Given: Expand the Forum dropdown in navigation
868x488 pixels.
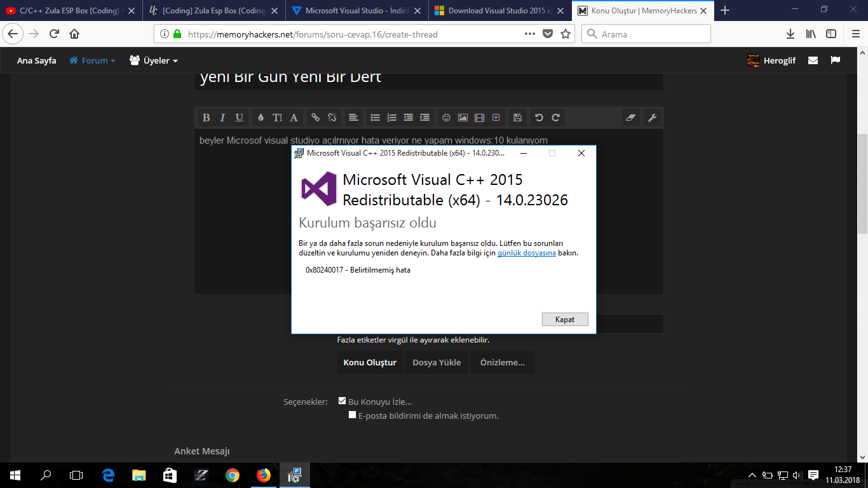Looking at the screenshot, I should coord(92,60).
